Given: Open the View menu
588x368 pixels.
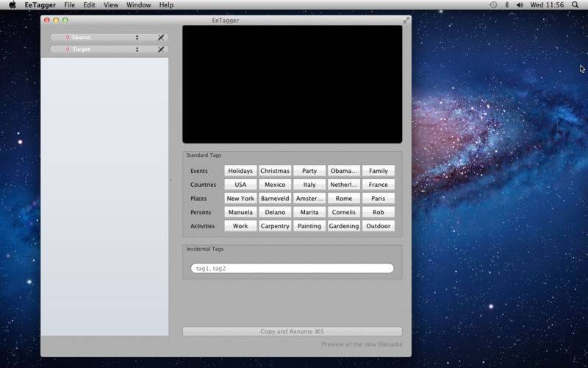Looking at the screenshot, I should click(111, 5).
